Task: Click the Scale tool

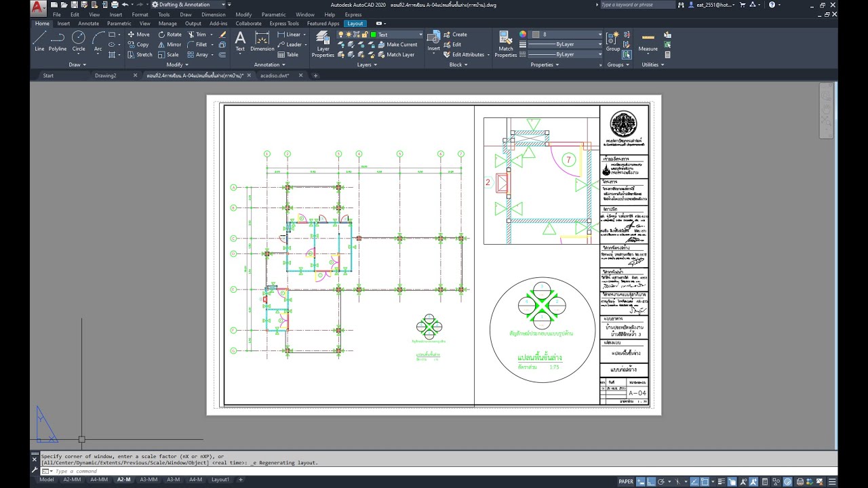Action: pos(168,55)
